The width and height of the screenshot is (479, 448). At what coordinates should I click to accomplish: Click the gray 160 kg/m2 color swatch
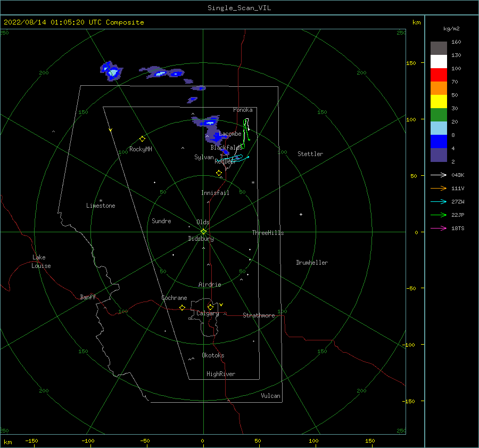coord(439,48)
